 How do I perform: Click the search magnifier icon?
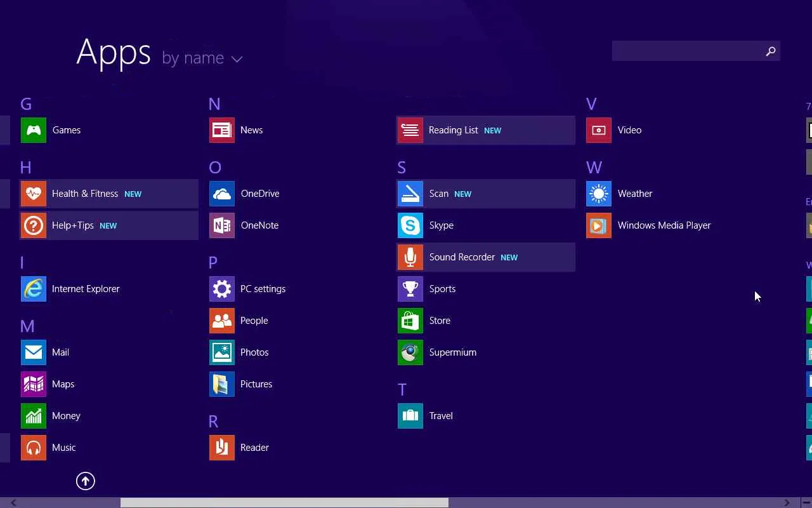point(771,51)
